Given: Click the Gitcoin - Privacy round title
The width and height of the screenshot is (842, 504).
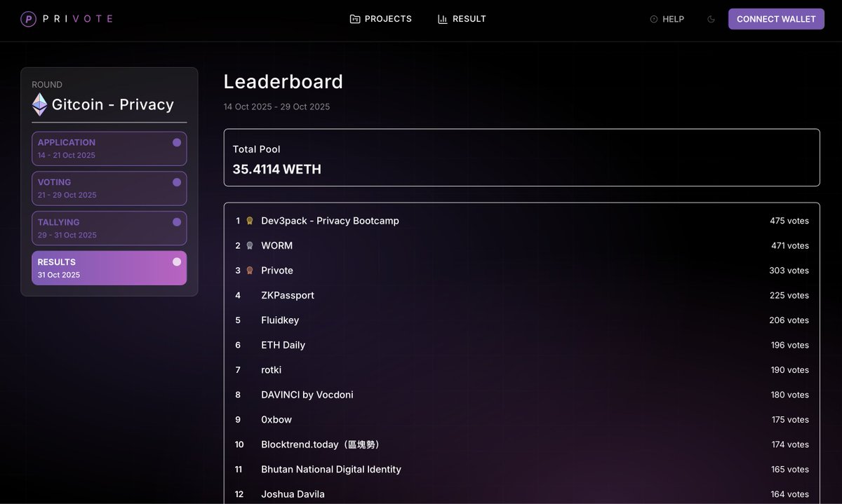Looking at the screenshot, I should (112, 104).
